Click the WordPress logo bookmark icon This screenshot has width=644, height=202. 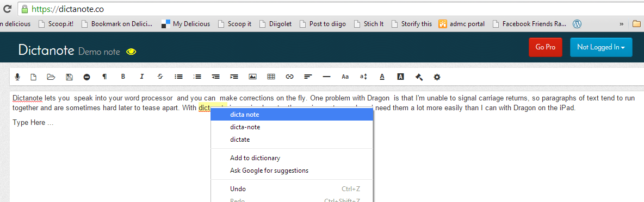point(577,24)
